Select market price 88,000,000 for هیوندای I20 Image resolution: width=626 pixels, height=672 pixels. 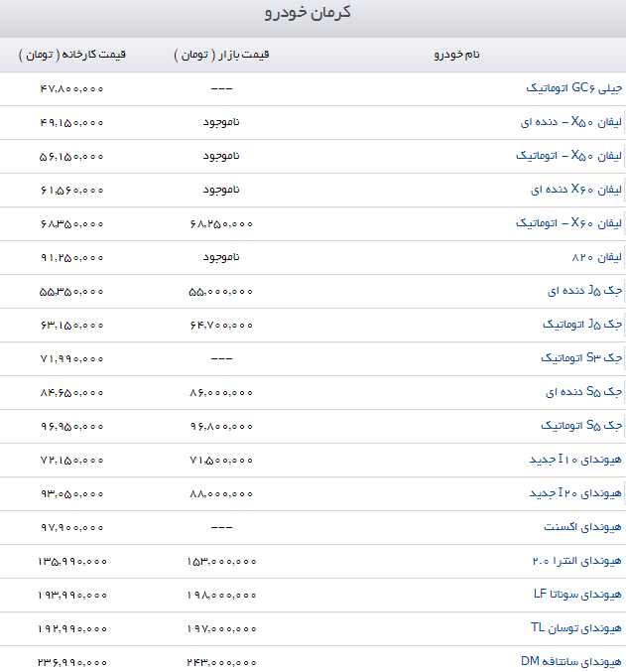tap(221, 494)
